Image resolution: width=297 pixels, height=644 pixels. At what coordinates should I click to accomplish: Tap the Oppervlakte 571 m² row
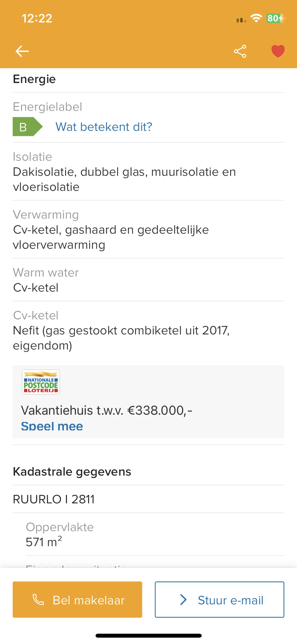point(155,535)
